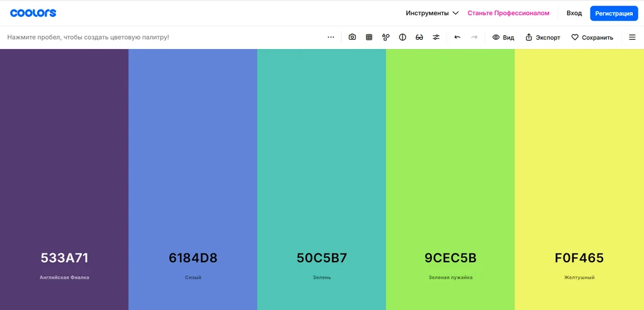644x310 pixels.
Task: Open the grid collage maker icon
Action: pos(369,37)
